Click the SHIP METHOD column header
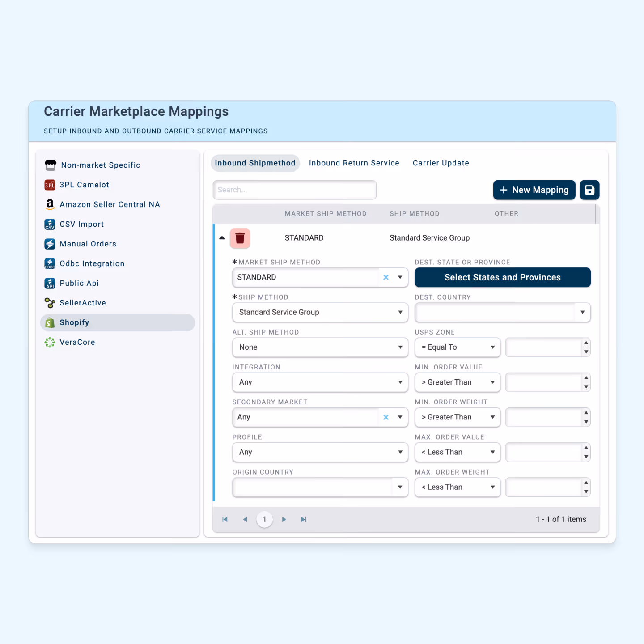This screenshot has height=644, width=644. coord(415,214)
